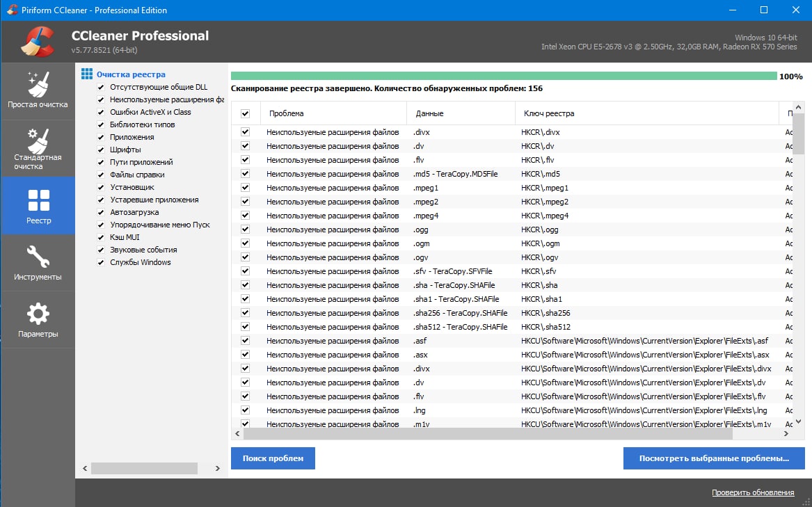812x507 pixels.
Task: Uncheck the HKCR\.ogg row checkbox
Action: click(x=246, y=230)
